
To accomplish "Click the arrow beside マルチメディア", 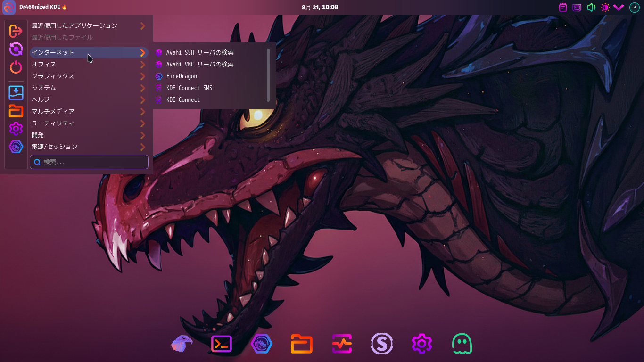I will [142, 112].
